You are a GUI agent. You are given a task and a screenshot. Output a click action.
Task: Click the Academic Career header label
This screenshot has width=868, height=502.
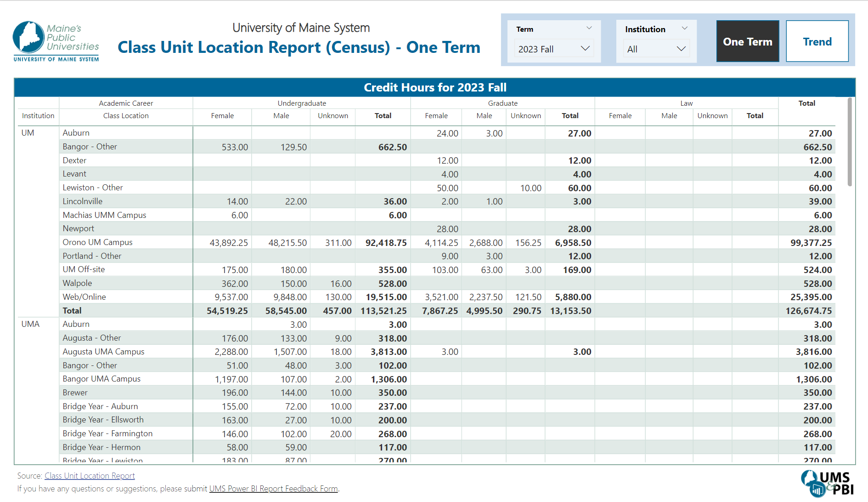click(126, 103)
